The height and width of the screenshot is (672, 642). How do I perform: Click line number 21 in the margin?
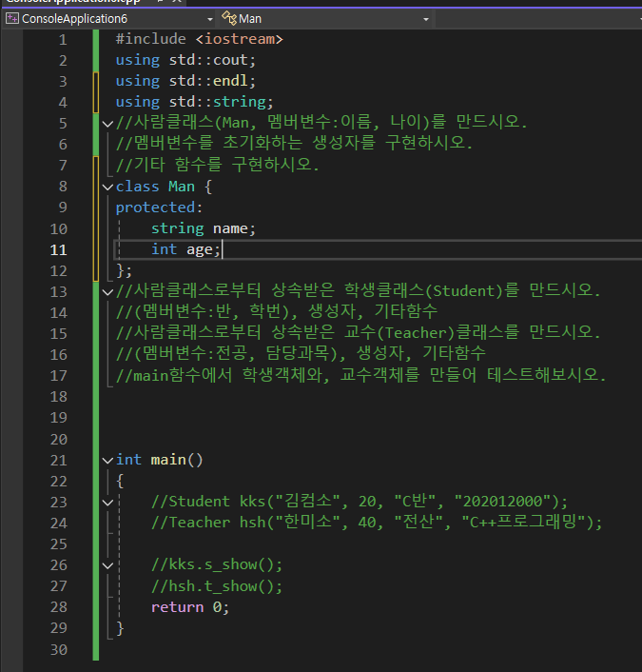click(x=59, y=461)
